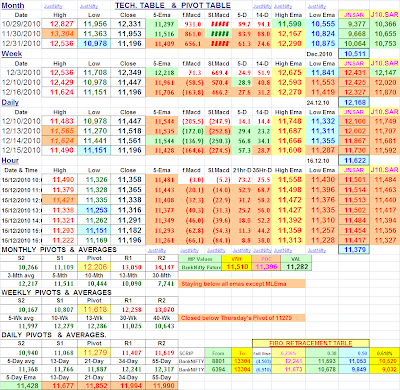Click the TECH. TABLE & PIVOT TABLE title

click(173, 6)
